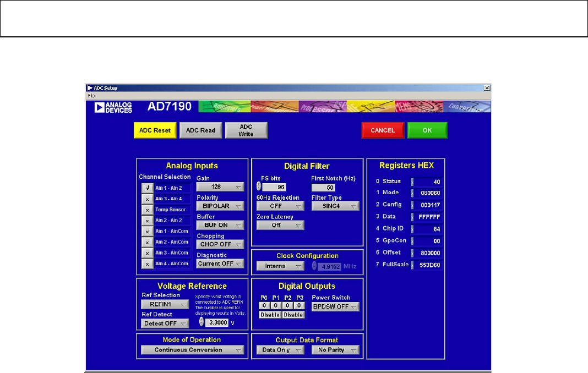588x373 pixels.
Task: Click the reference voltage 3.3000 field
Action: point(217,322)
